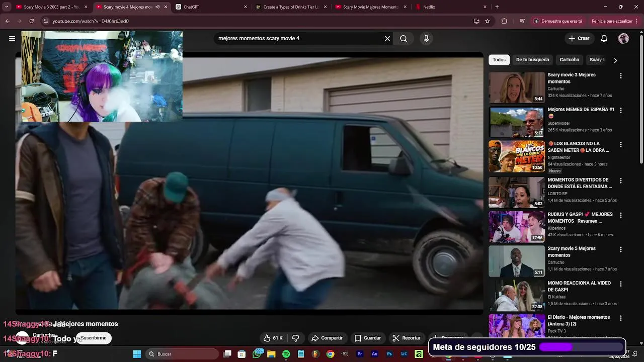The height and width of the screenshot is (362, 644).
Task: Like the video with 61 K likes
Action: pos(273,338)
